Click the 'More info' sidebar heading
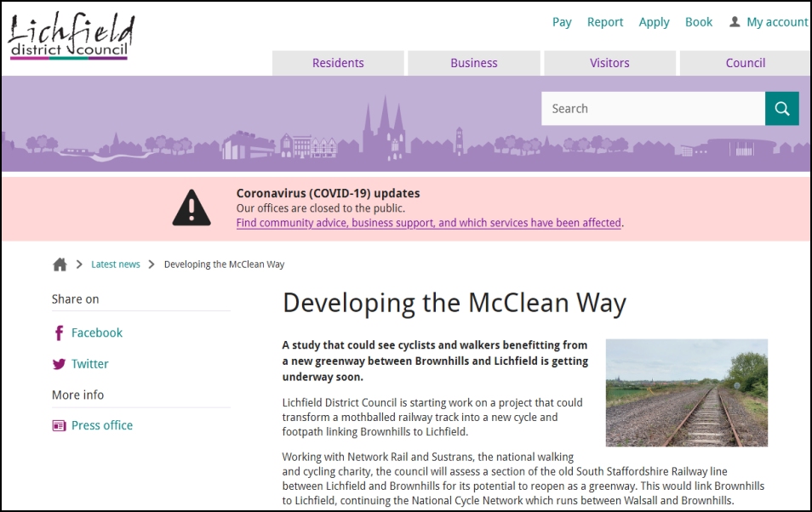The height and width of the screenshot is (512, 812). pos(77,395)
